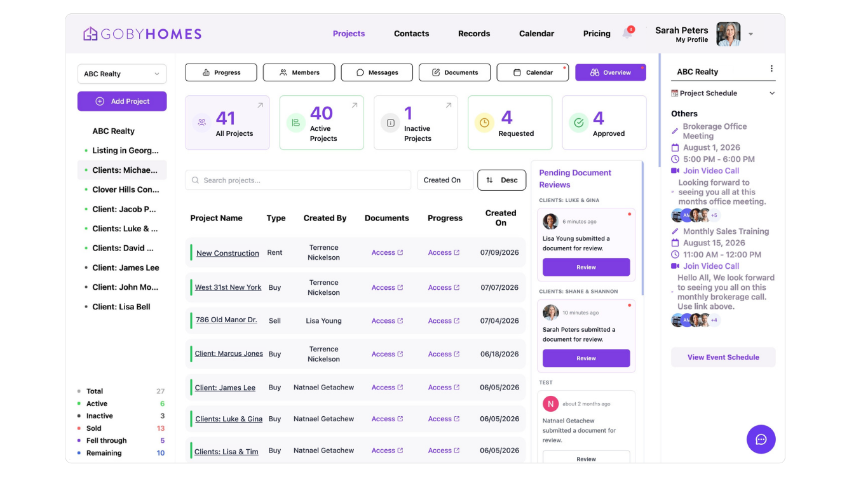Click the three-dot menu beside ABC Realty
This screenshot has height=488, width=868.
[x=771, y=69]
